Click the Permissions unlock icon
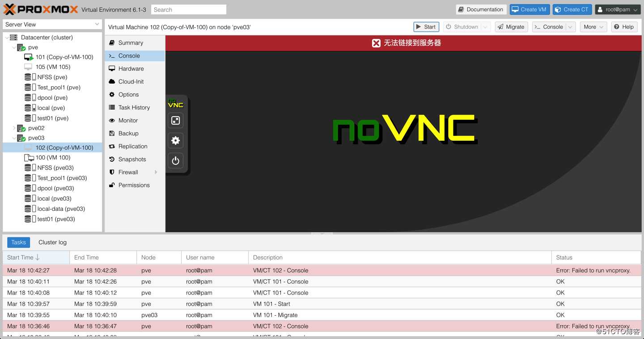Viewport: 644px width, 339px height. coord(112,185)
